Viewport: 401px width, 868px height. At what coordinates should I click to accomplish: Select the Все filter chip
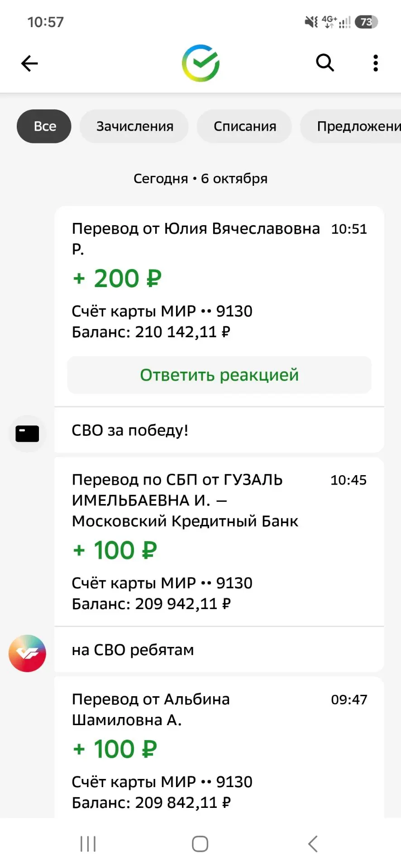click(44, 126)
